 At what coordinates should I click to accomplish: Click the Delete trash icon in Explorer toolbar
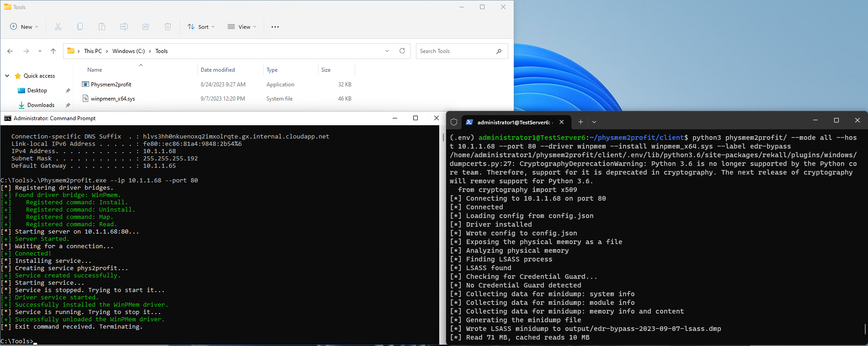coord(168,27)
